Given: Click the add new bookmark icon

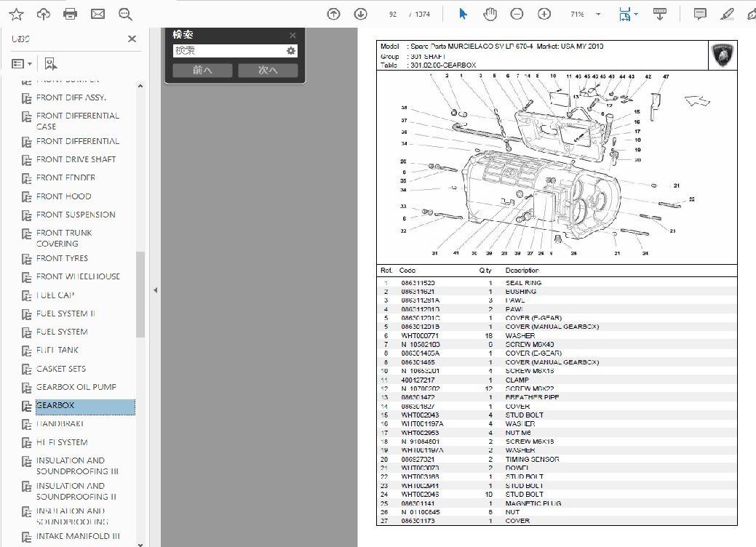Looking at the screenshot, I should pos(51,63).
